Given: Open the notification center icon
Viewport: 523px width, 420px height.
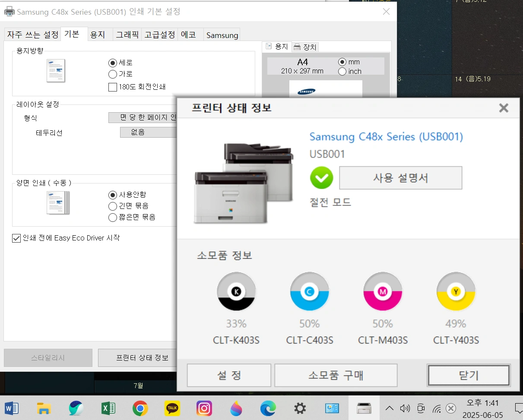Looking at the screenshot, I should point(519,408).
